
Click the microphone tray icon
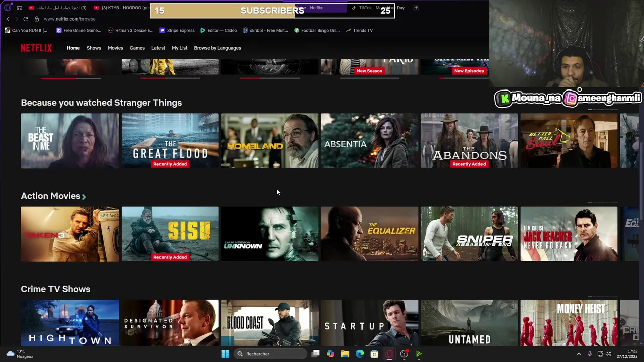(589, 354)
